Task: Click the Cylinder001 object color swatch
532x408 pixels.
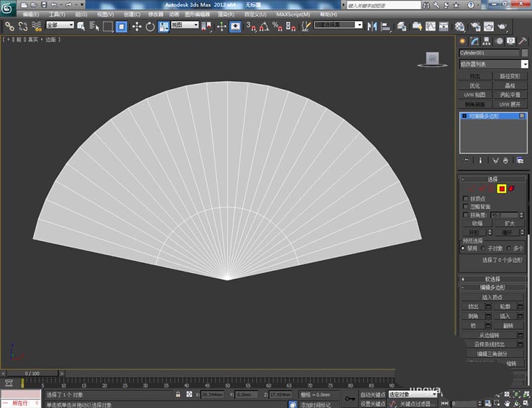Action: pyautogui.click(x=525, y=53)
